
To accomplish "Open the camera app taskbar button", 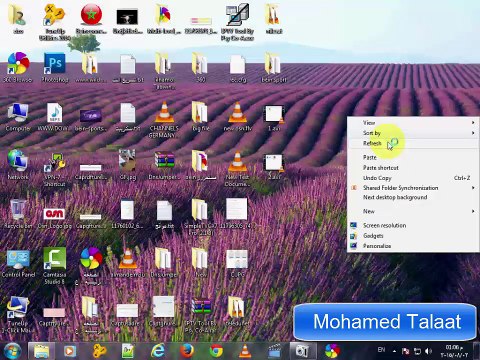I will click(302, 351).
